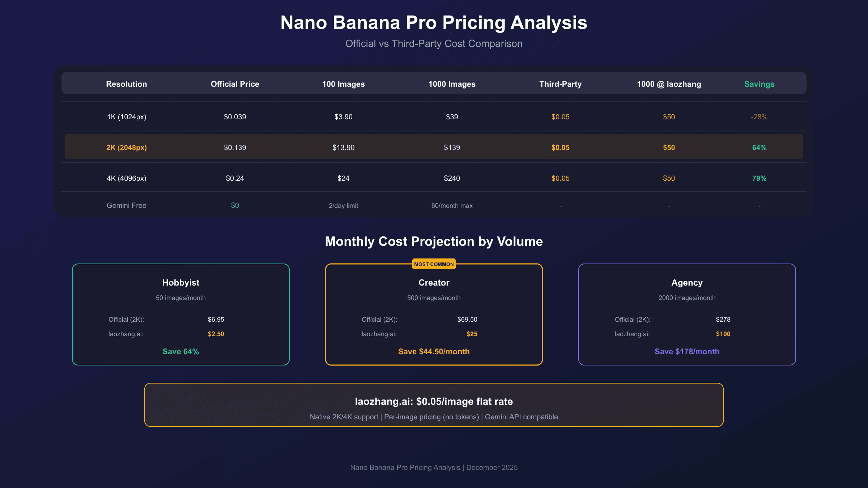The height and width of the screenshot is (488, 868).
Task: Click the Official Price column header
Action: point(235,84)
